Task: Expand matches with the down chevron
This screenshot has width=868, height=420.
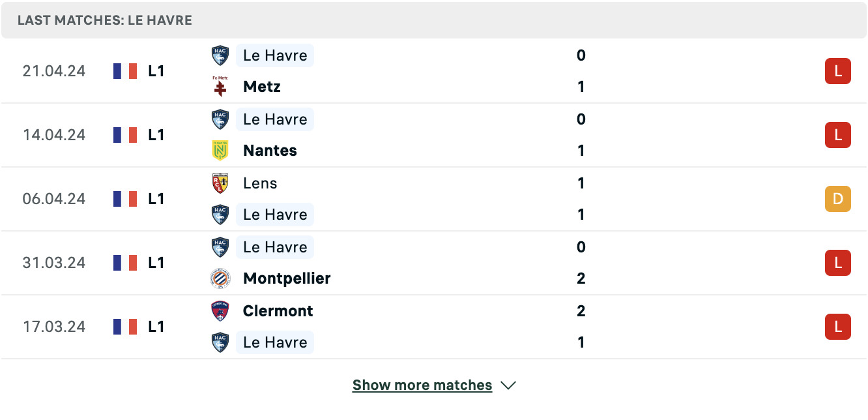Action: point(508,385)
